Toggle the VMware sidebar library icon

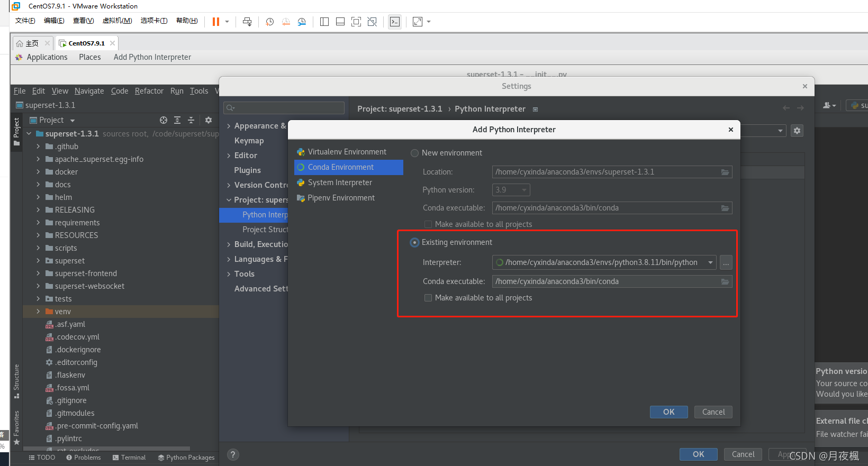(x=324, y=22)
